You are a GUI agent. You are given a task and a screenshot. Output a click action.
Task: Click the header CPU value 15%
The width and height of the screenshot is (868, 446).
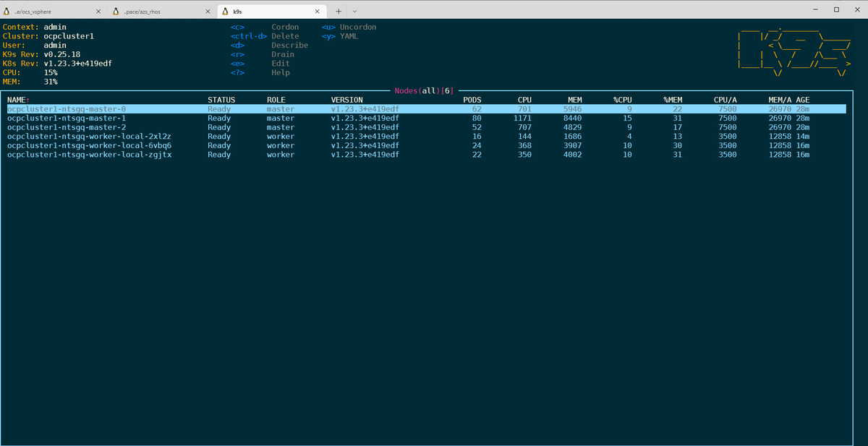(x=51, y=72)
